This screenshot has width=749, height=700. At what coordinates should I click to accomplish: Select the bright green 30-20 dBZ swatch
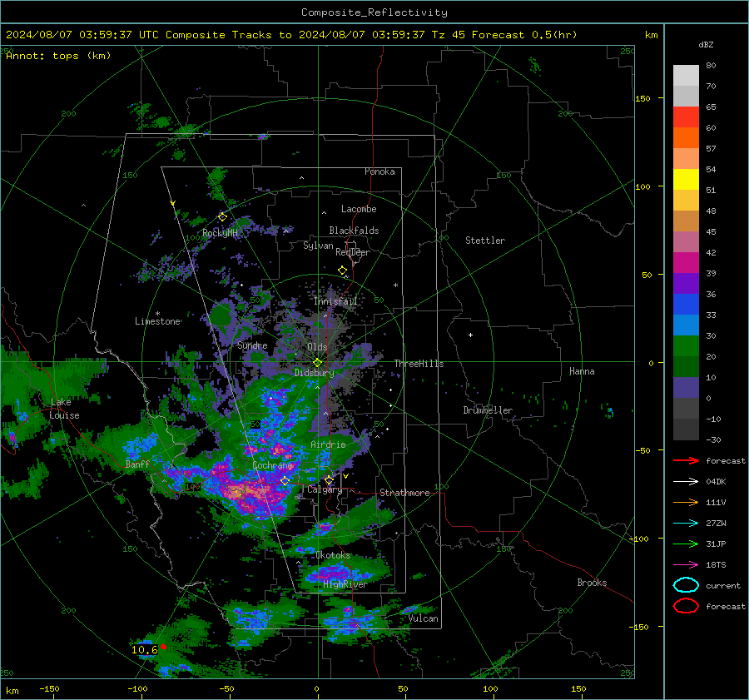click(x=686, y=346)
